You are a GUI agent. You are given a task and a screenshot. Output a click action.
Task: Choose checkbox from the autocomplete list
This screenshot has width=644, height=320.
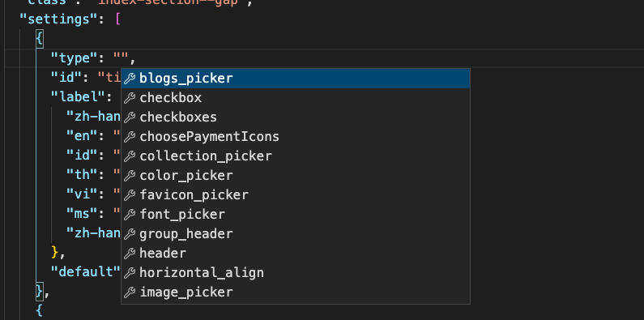point(296,98)
